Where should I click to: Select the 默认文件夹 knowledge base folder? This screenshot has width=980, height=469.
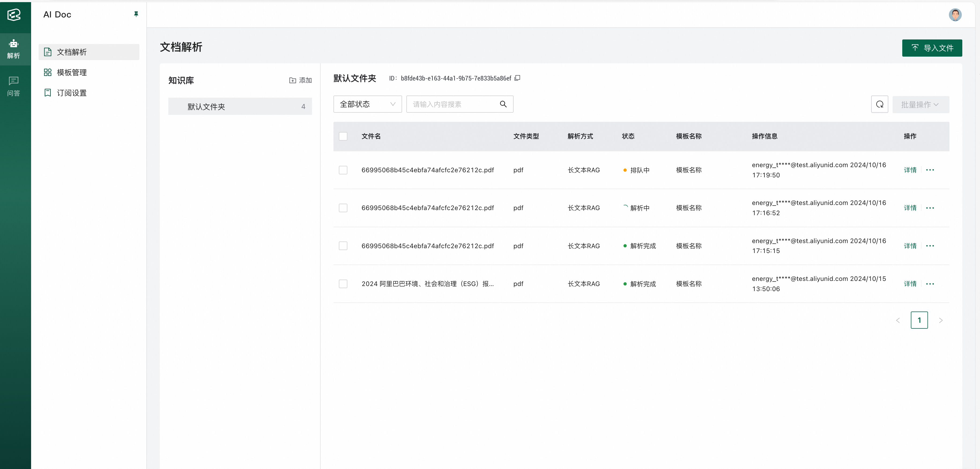(x=240, y=107)
